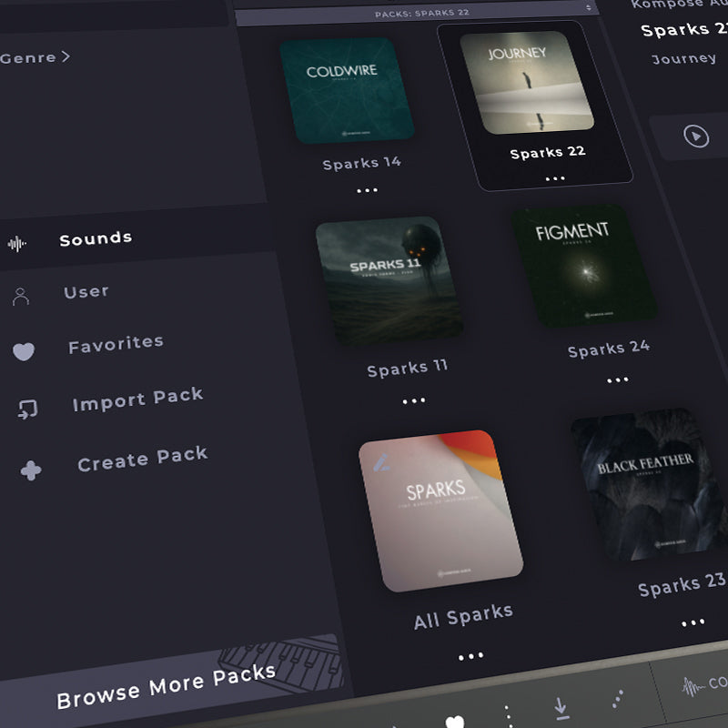The image size is (728, 728).
Task: Open the three-dots menu under Sparks 11
Action: tap(414, 400)
